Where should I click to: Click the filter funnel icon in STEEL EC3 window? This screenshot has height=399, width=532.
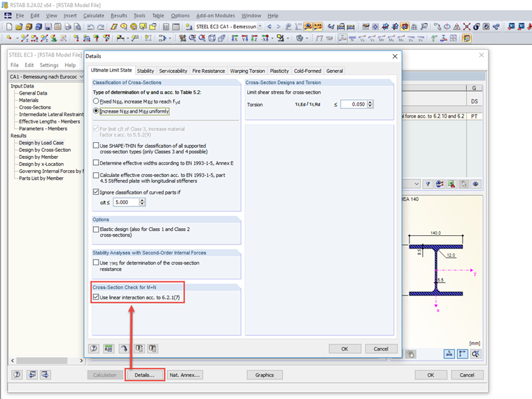(x=428, y=184)
